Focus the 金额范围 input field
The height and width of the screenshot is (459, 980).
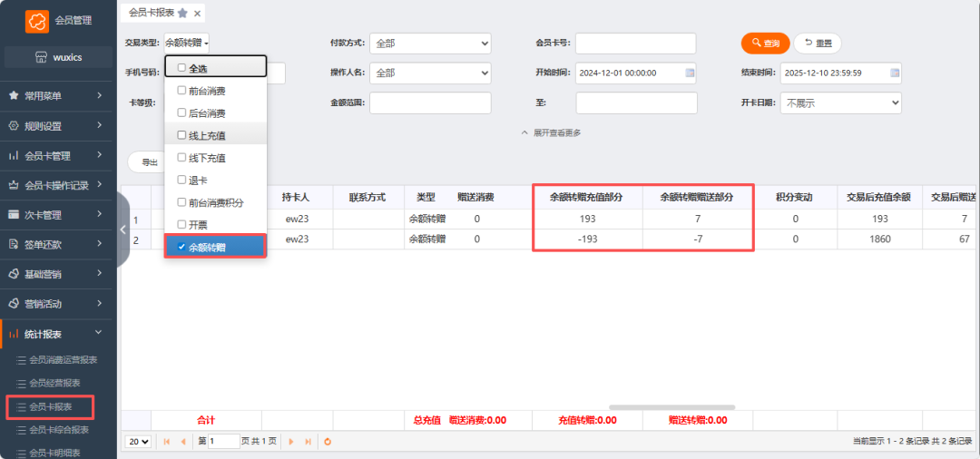[431, 103]
